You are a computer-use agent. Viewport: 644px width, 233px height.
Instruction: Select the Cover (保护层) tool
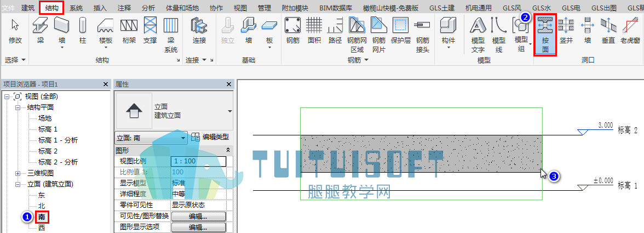pyautogui.click(x=400, y=31)
